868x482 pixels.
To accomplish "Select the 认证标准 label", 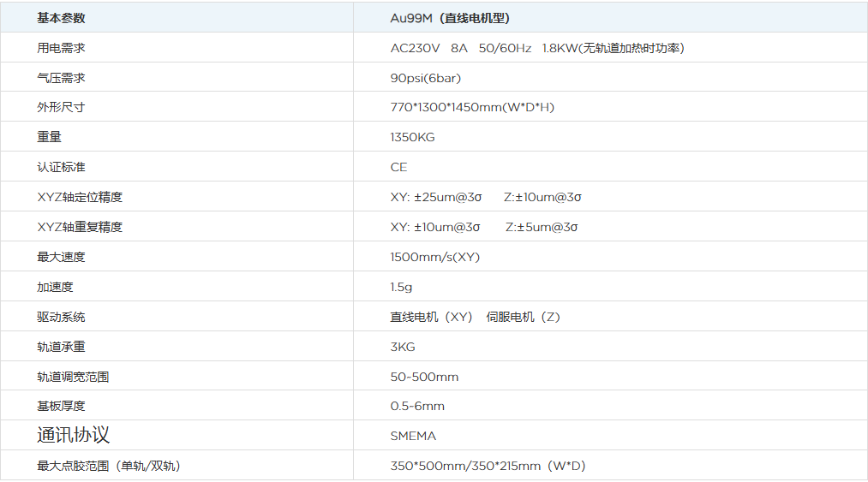I will click(x=61, y=167).
